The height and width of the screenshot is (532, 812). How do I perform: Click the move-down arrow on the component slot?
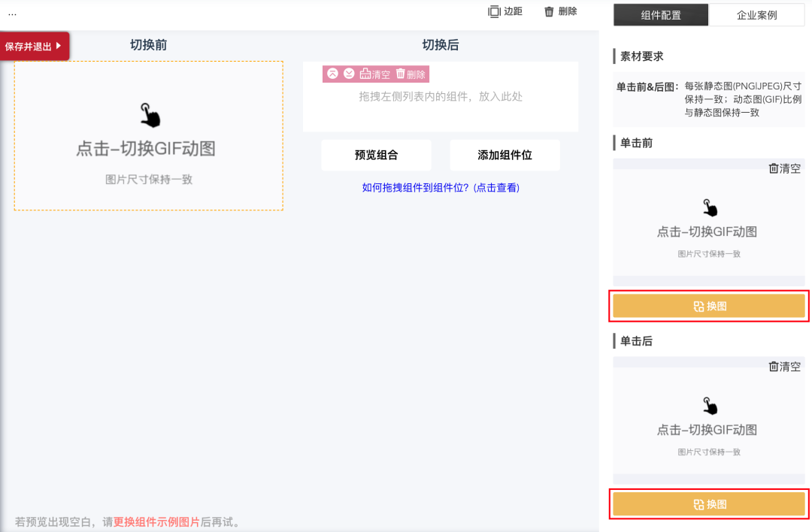(x=348, y=74)
